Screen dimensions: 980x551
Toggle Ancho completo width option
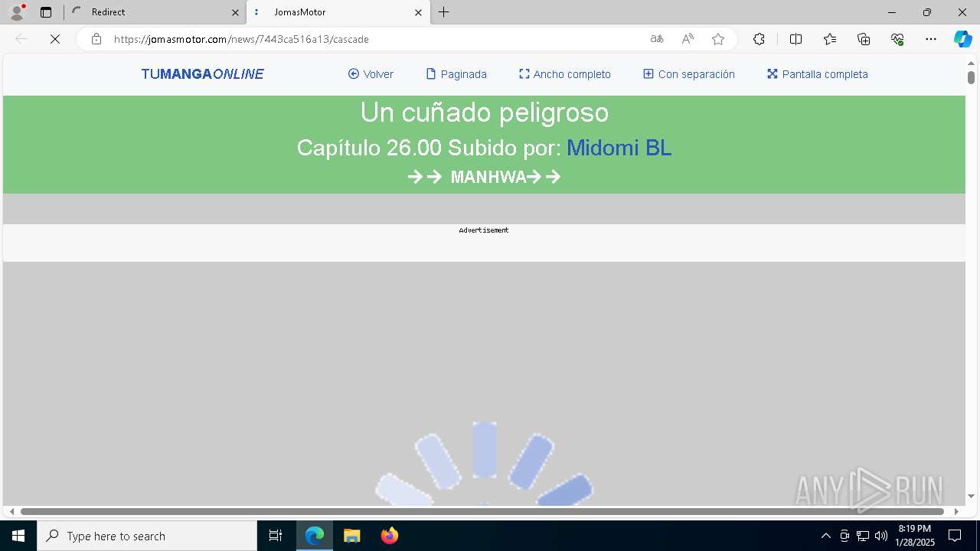coord(565,74)
